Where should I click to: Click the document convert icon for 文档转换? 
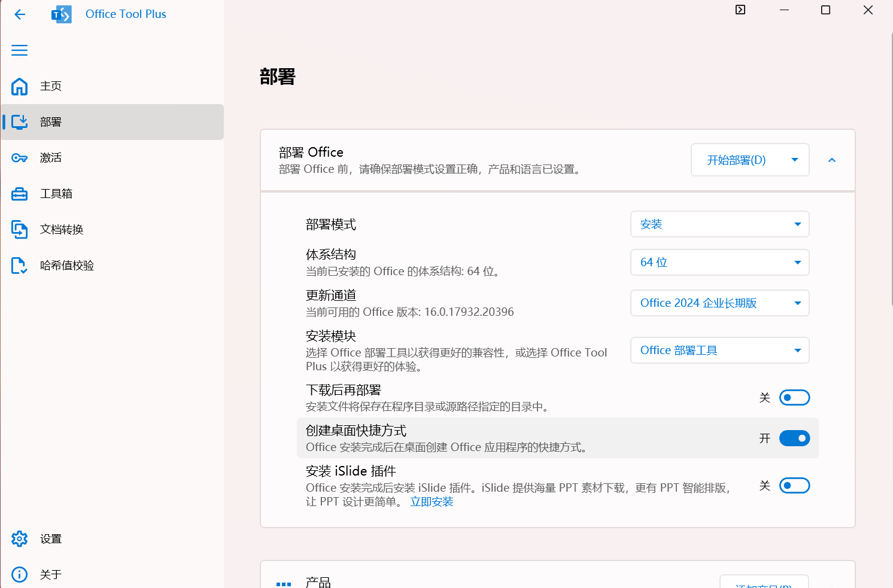(x=20, y=230)
